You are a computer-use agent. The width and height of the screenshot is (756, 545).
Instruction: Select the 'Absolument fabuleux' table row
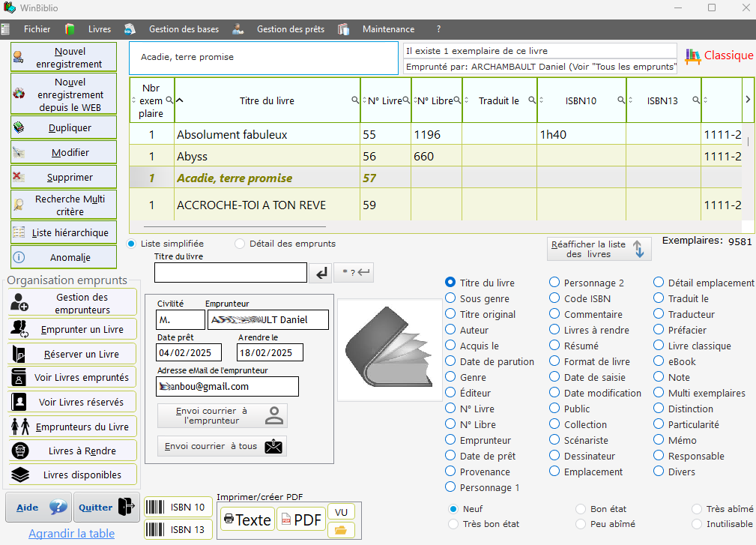tap(435, 134)
